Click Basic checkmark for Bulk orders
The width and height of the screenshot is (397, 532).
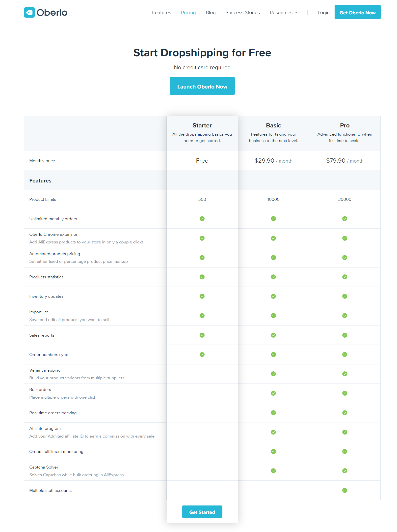273,393
